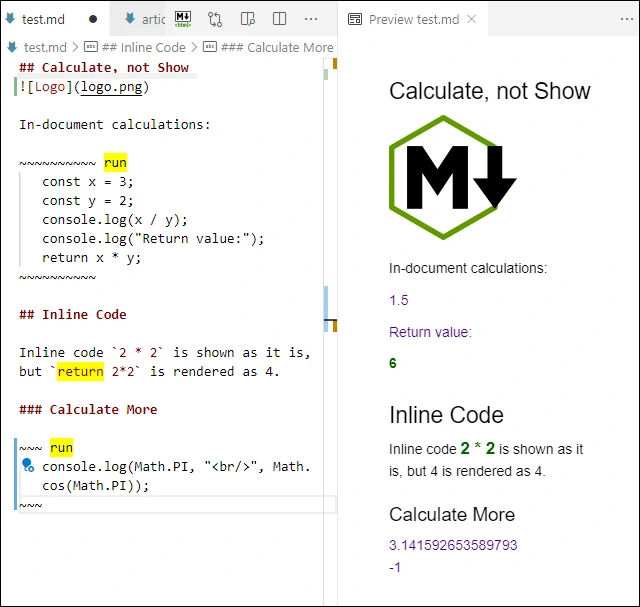This screenshot has height=607, width=640.
Task: Click the 'return x * y;' line
Action: [91, 258]
